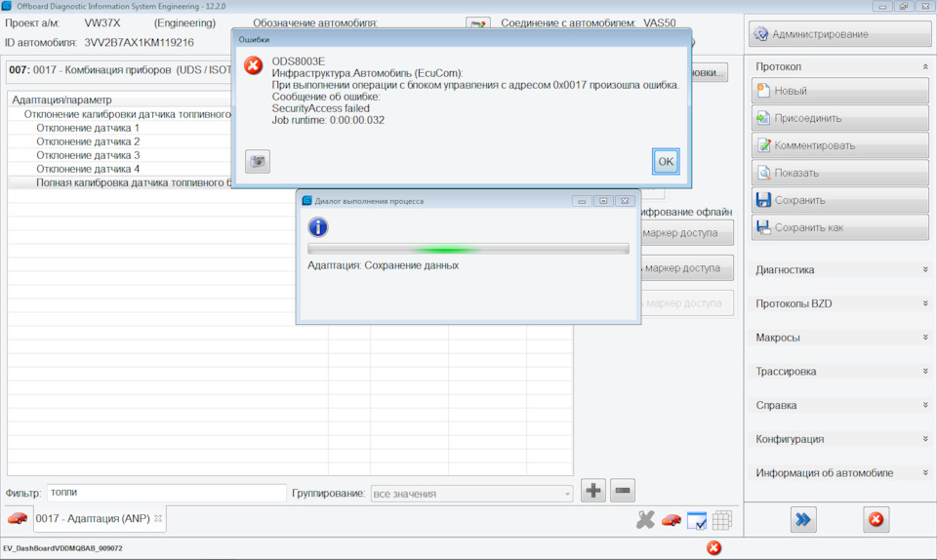Click the window checkmark icon in bottom toolbar

697,520
